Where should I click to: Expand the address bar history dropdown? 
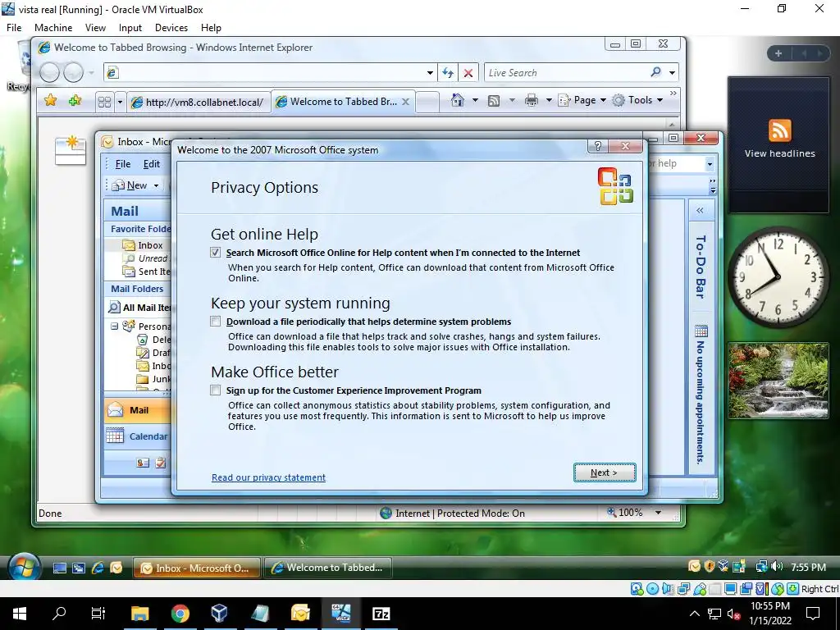coord(430,73)
